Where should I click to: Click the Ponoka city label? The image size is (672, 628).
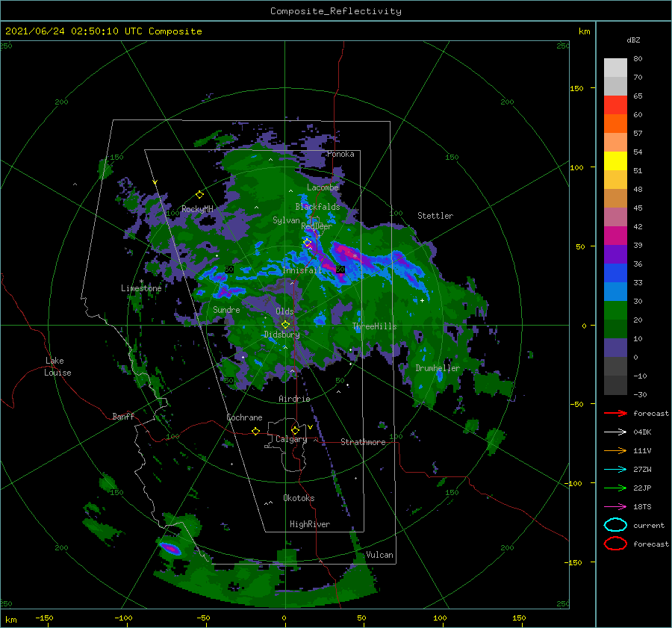click(340, 154)
